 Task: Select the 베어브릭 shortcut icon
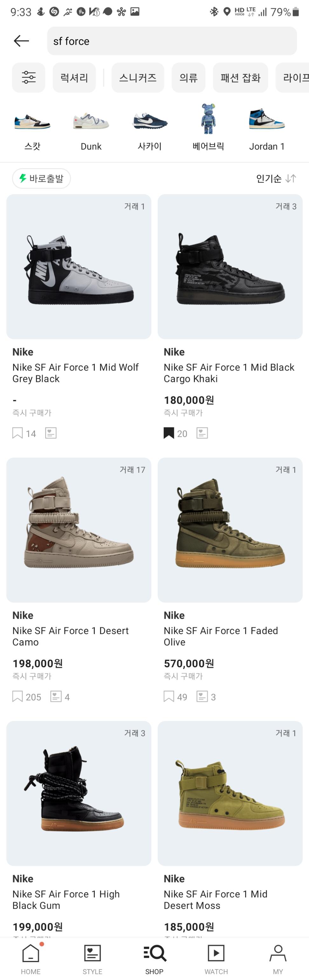pos(208,119)
